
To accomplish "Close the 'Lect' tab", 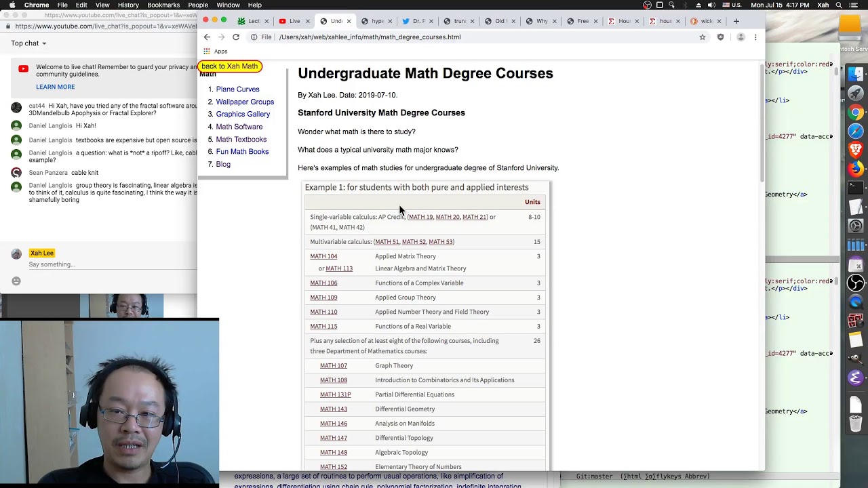I will 266,21.
